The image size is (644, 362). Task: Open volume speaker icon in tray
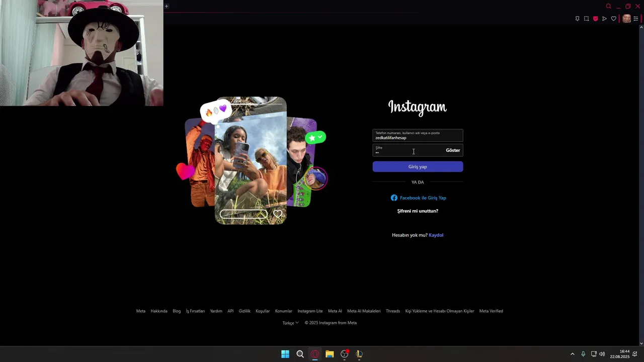[602, 354]
